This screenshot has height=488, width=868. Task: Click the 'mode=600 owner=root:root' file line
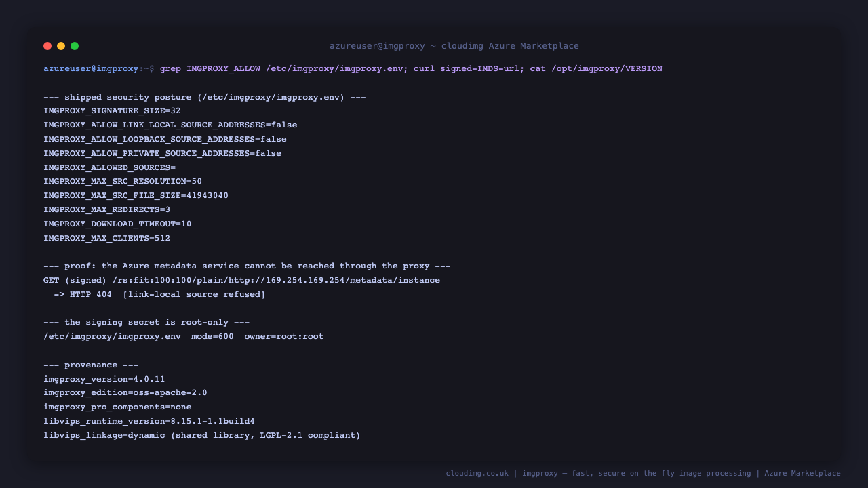click(183, 336)
